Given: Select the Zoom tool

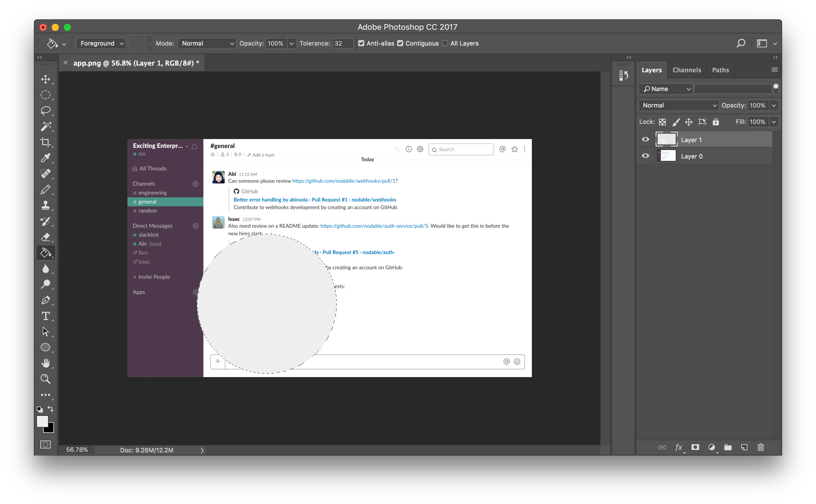Looking at the screenshot, I should pos(46,379).
